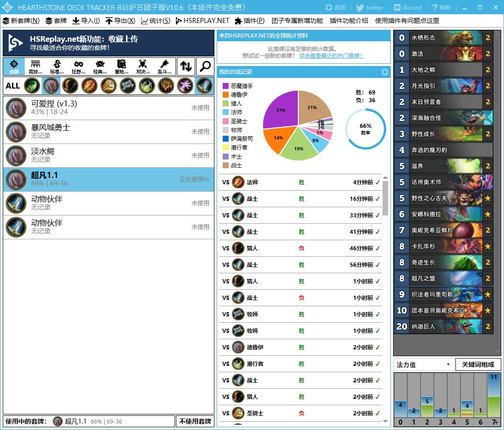Open the 新套牌(N) menu

(21, 21)
